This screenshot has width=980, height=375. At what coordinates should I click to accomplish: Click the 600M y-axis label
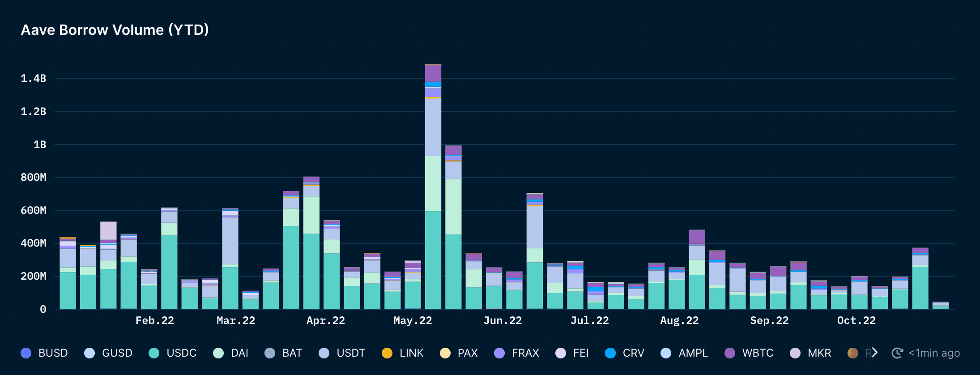pos(34,210)
